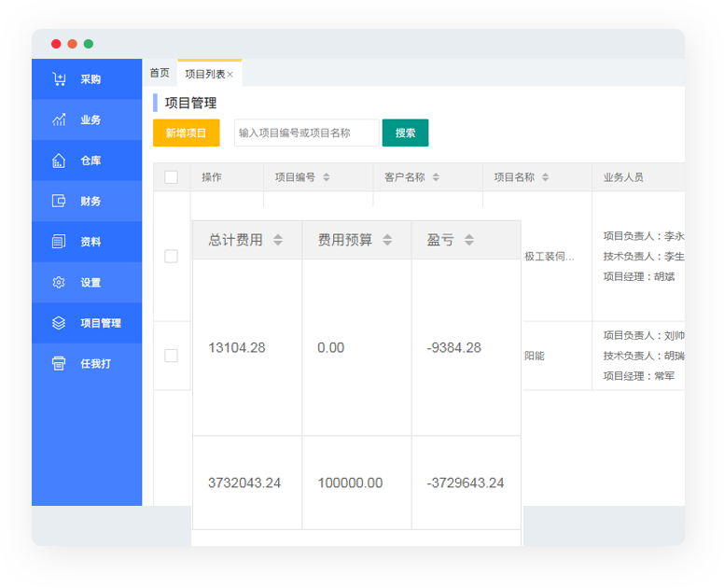Click the shopping cart icon for 采购
724x588 pixels.
pos(59,79)
